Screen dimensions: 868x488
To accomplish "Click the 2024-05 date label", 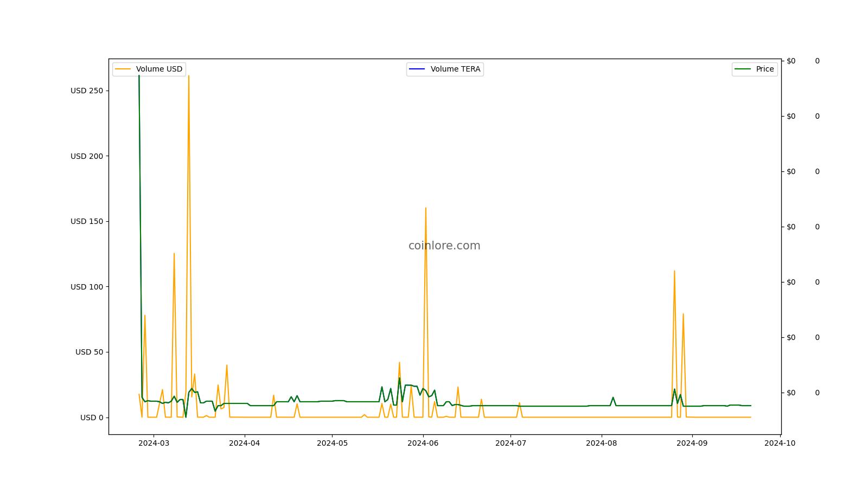I will pos(332,443).
